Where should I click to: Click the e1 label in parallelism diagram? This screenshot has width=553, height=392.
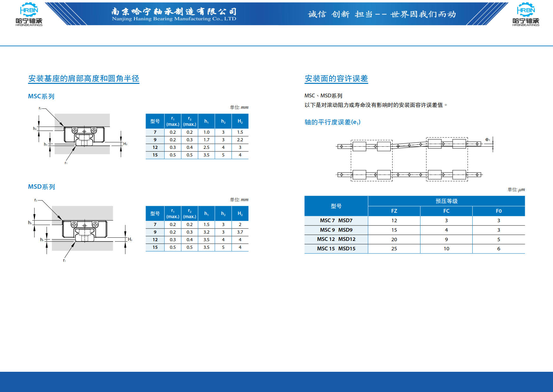488,139
